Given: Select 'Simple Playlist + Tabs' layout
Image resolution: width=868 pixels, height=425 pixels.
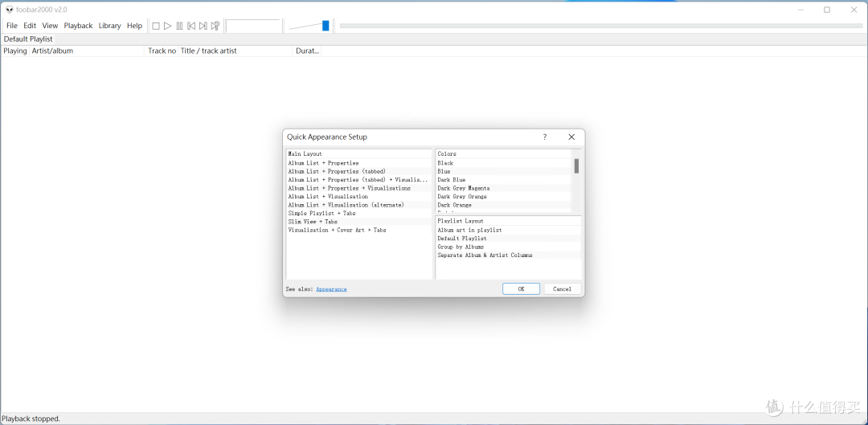Looking at the screenshot, I should 358,213.
